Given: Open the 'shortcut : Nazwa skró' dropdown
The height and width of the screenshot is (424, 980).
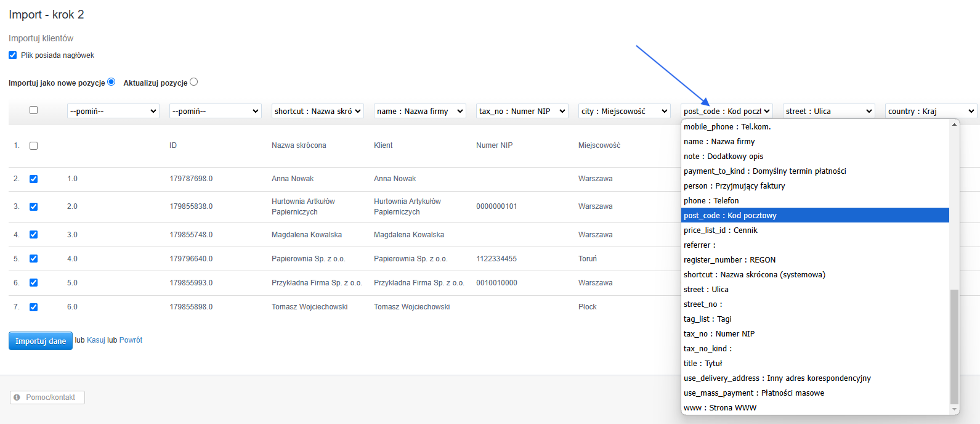Looking at the screenshot, I should 318,111.
